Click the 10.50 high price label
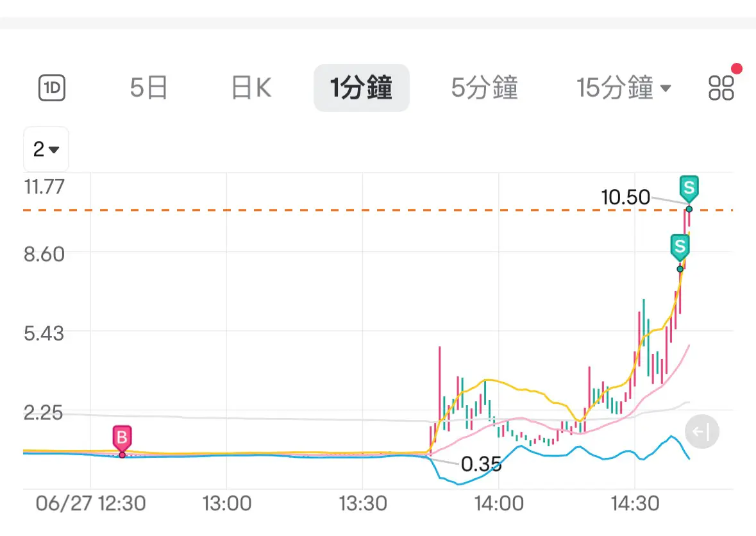Image resolution: width=756 pixels, height=536 pixels. click(x=625, y=197)
